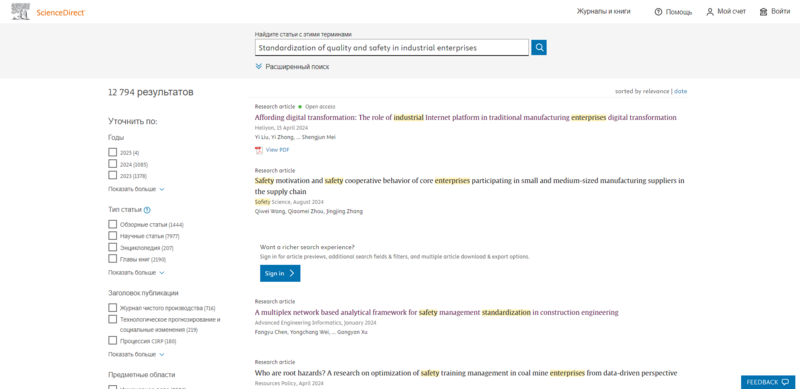Screen dimensions: 800x389
Task: Click the FEEDBACK speech bubble icon
Action: point(785,382)
